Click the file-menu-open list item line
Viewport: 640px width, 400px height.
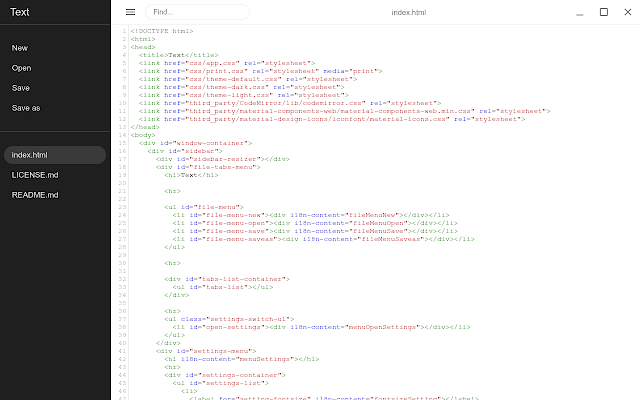(315, 223)
